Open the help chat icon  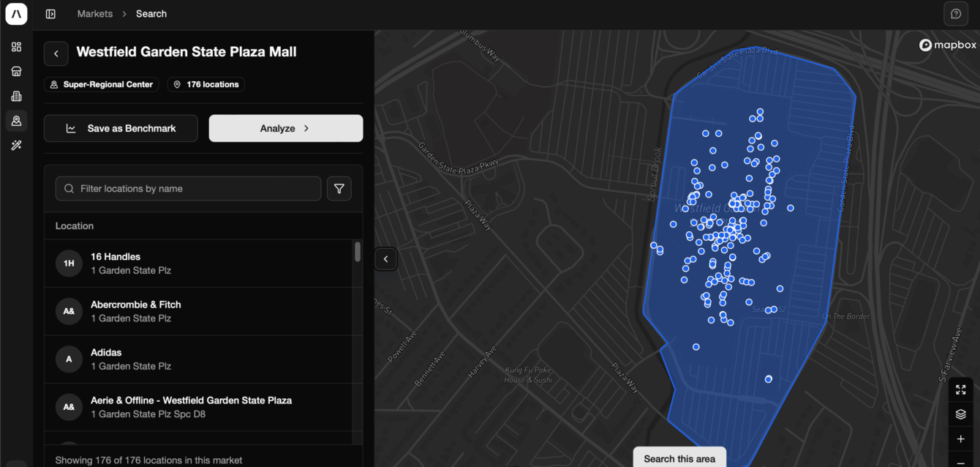point(956,14)
